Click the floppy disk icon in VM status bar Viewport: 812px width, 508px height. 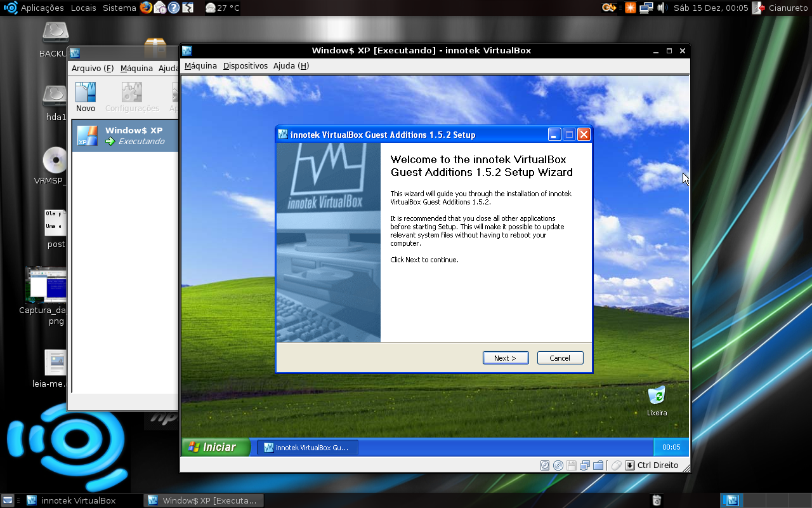pyautogui.click(x=572, y=465)
